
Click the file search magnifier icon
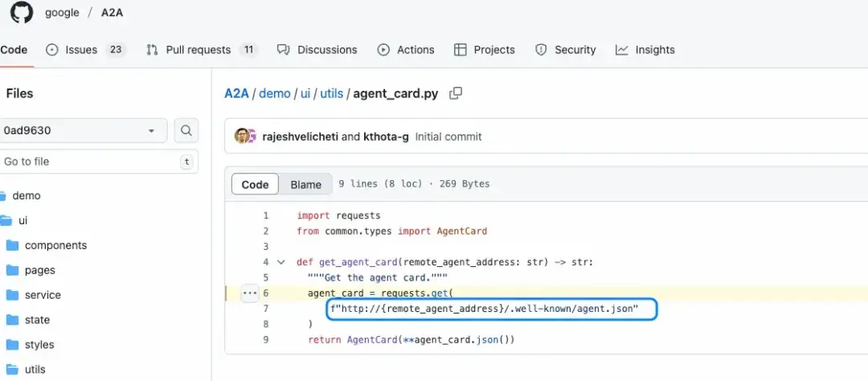point(186,130)
